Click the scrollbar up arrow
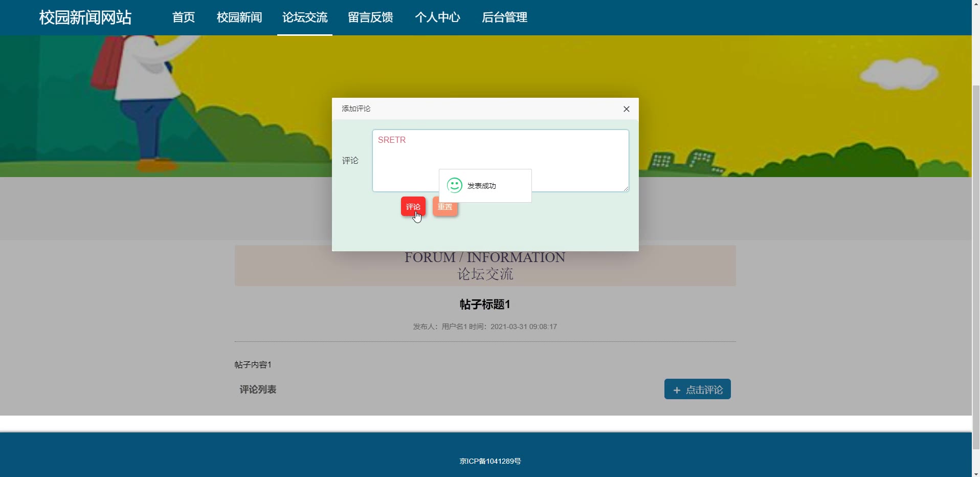 click(975, 4)
